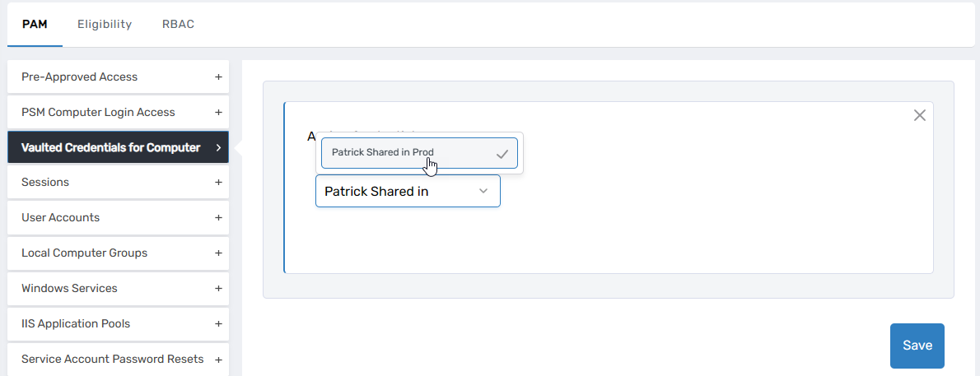Select Patrick Shared in Prod option
The image size is (980, 376).
(383, 153)
